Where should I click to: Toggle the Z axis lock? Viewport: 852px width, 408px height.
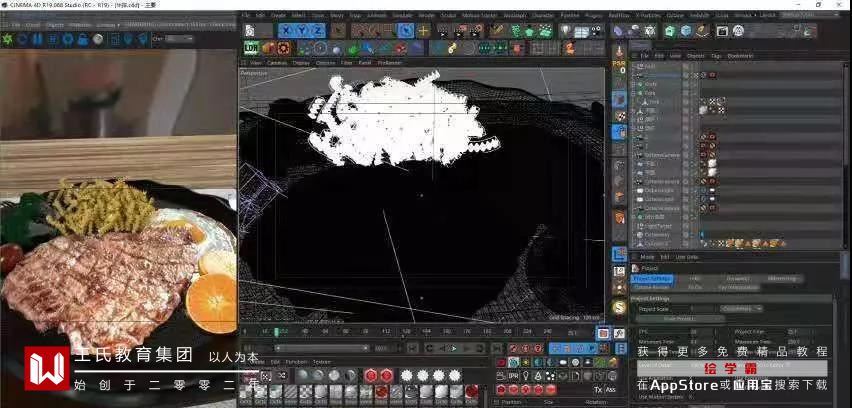tap(317, 31)
